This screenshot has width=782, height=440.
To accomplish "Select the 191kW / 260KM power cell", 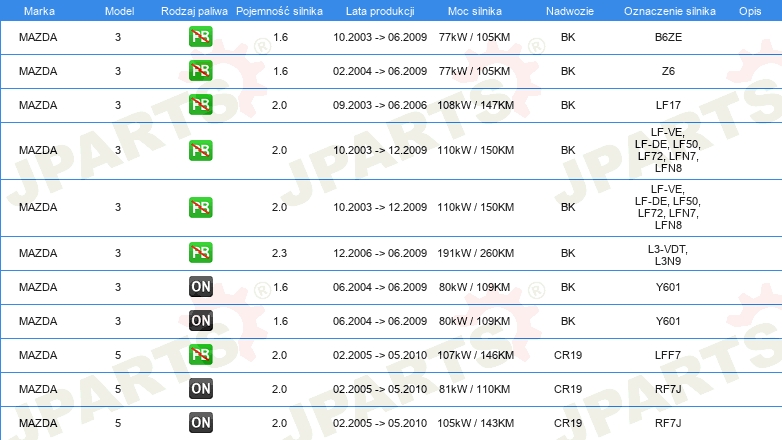I will 475,253.
